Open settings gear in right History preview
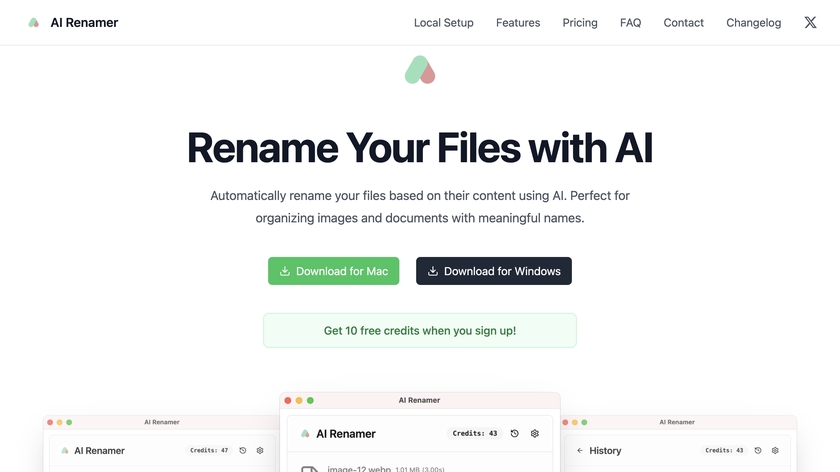Screen dimensions: 840x472 [x=775, y=451]
